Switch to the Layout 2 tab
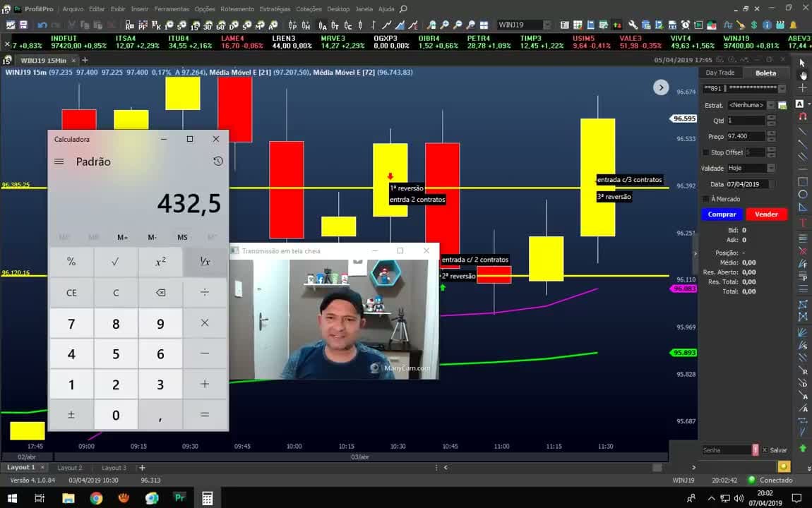The image size is (812, 508). 69,468
